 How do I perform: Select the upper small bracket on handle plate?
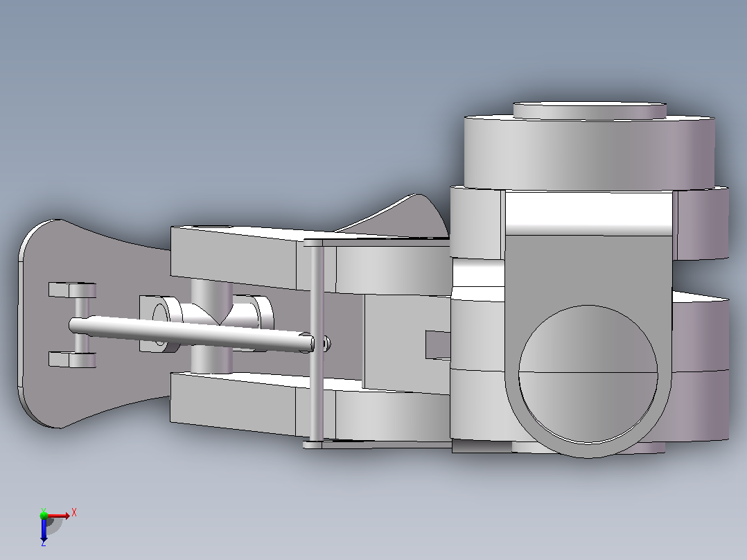(72, 290)
